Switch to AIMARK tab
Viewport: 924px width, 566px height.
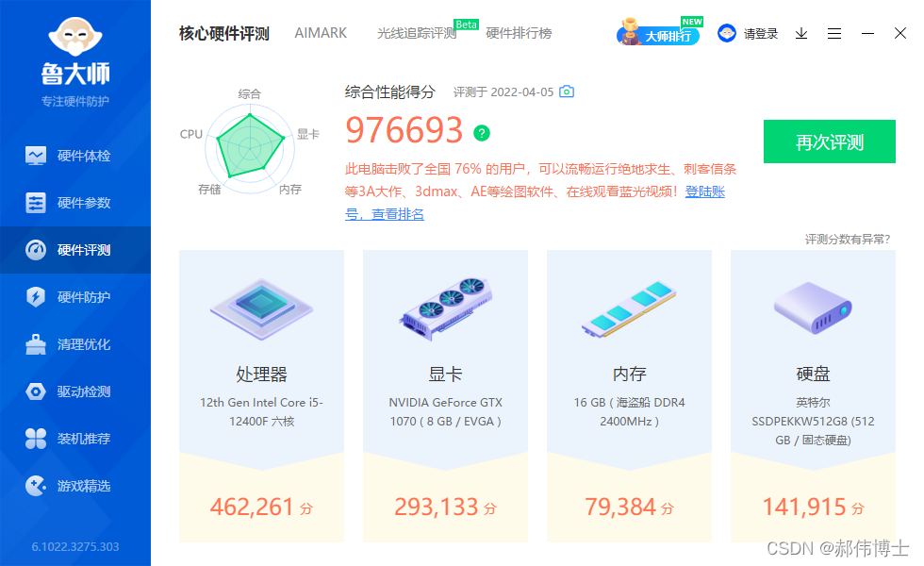coord(321,33)
